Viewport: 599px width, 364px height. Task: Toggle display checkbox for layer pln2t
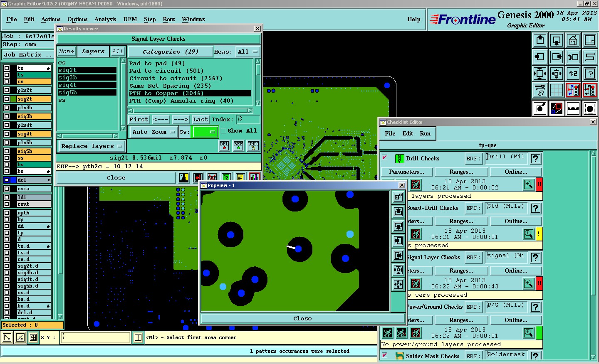[x=7, y=90]
